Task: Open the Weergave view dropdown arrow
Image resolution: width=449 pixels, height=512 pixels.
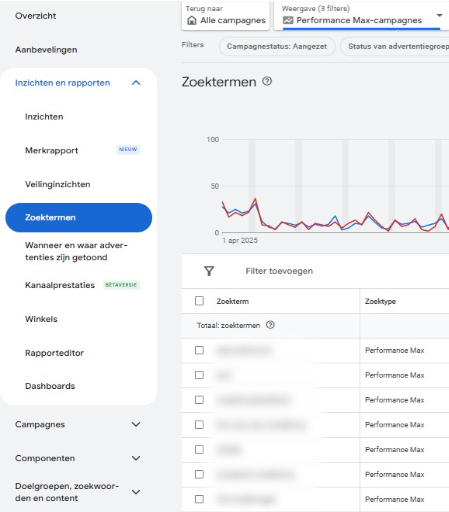Action: 439,15
